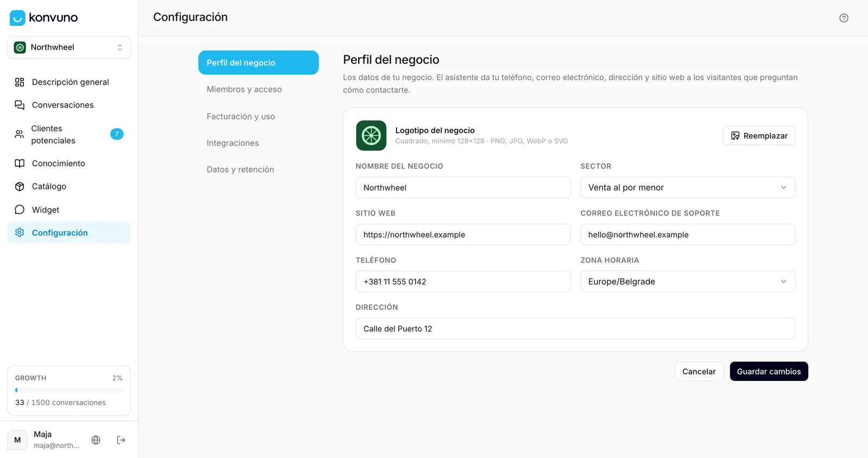Open Conversaciones in sidebar
The width and height of the screenshot is (868, 458).
69,105
